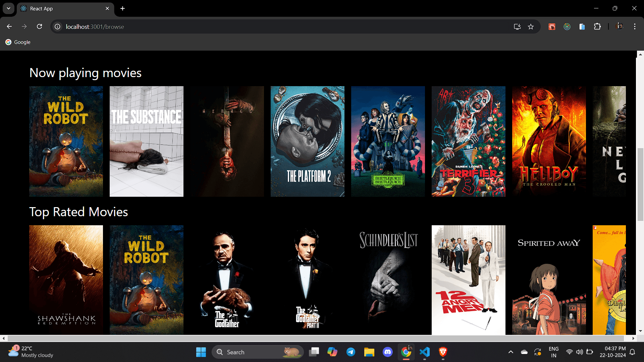
Task: Click the page scroll up arrow
Action: (640, 54)
